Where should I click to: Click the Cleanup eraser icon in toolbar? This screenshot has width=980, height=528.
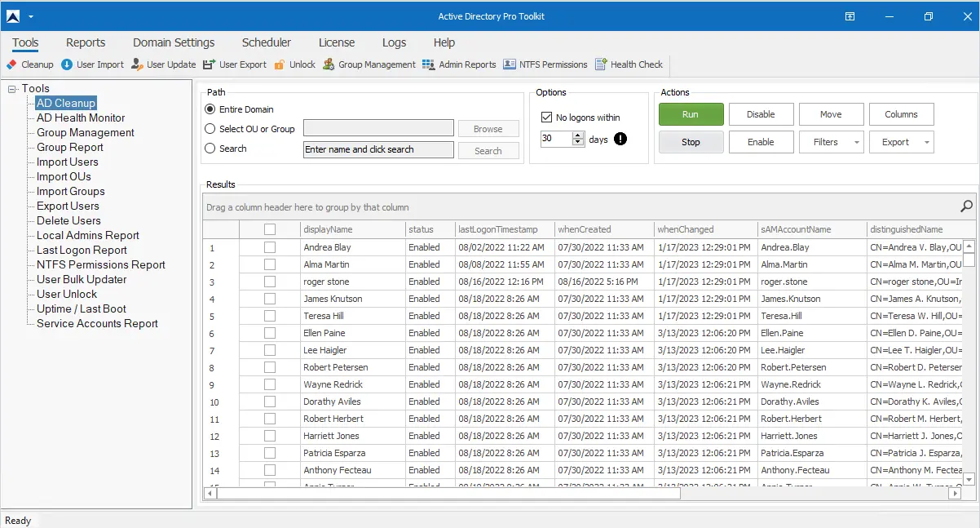point(11,64)
